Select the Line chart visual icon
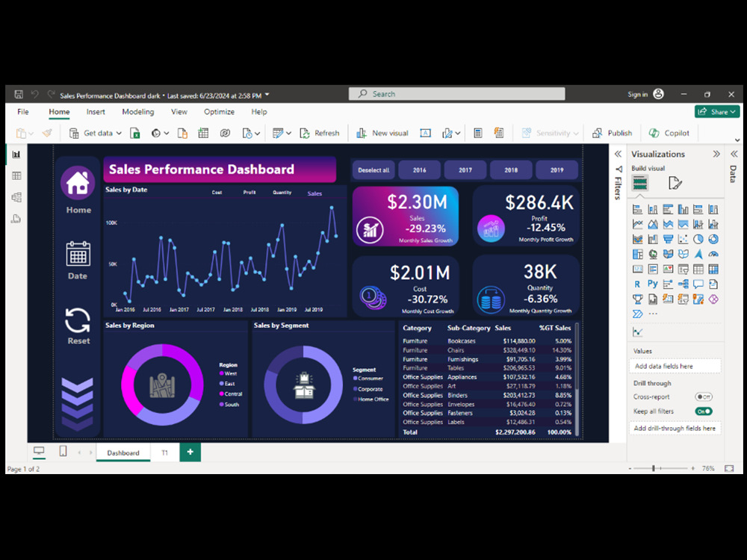The width and height of the screenshot is (747, 560). [639, 223]
